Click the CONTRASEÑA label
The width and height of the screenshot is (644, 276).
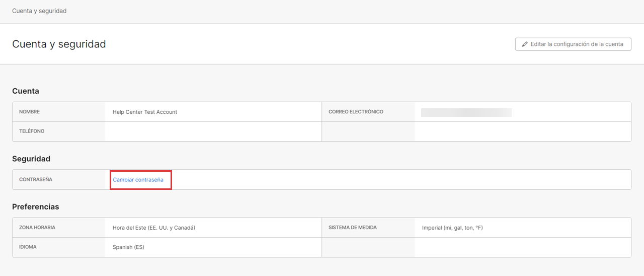coord(36,180)
